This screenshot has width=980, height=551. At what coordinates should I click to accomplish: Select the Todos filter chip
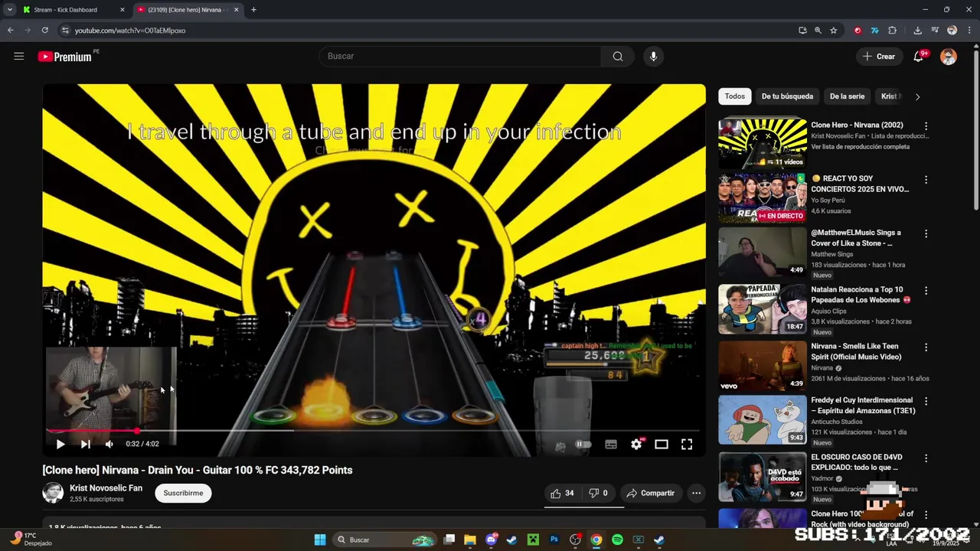tap(735, 96)
